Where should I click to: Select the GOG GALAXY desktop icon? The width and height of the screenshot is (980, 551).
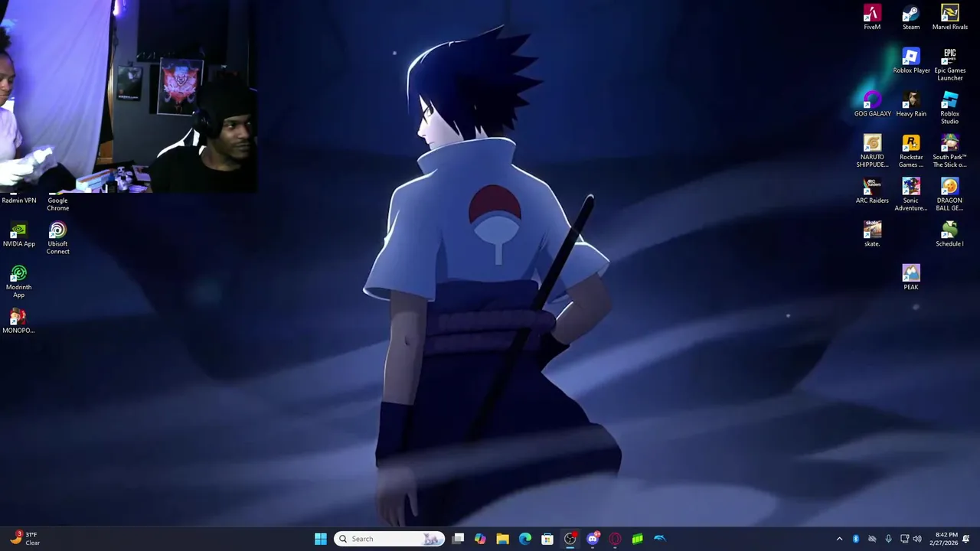(x=872, y=105)
